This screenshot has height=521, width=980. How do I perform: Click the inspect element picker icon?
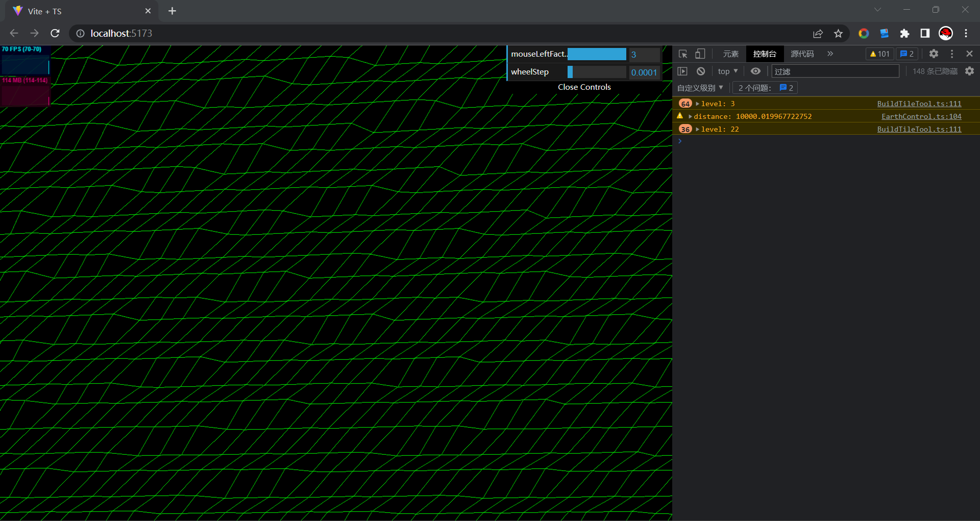point(683,54)
